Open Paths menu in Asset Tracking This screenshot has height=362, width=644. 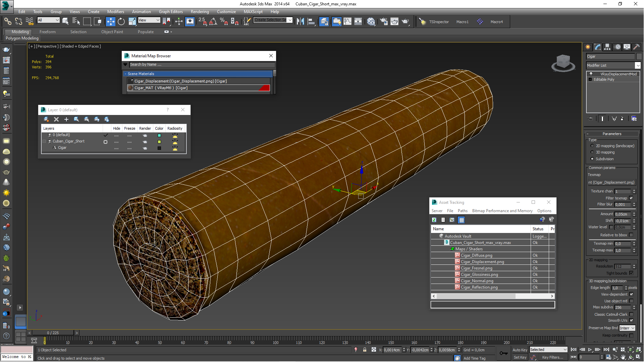(x=463, y=211)
